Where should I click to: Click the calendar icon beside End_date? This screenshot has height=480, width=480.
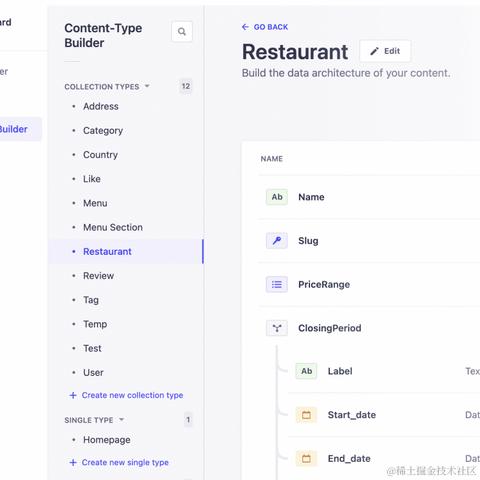(x=306, y=458)
